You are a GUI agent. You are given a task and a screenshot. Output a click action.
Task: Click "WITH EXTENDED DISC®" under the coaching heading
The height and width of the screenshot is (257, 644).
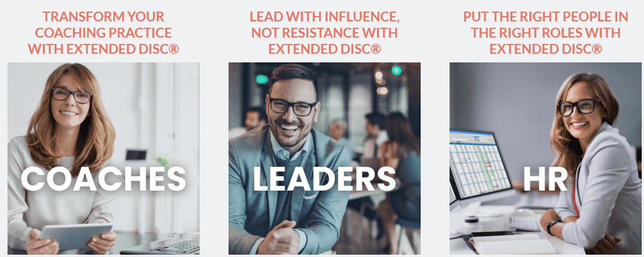click(x=103, y=49)
